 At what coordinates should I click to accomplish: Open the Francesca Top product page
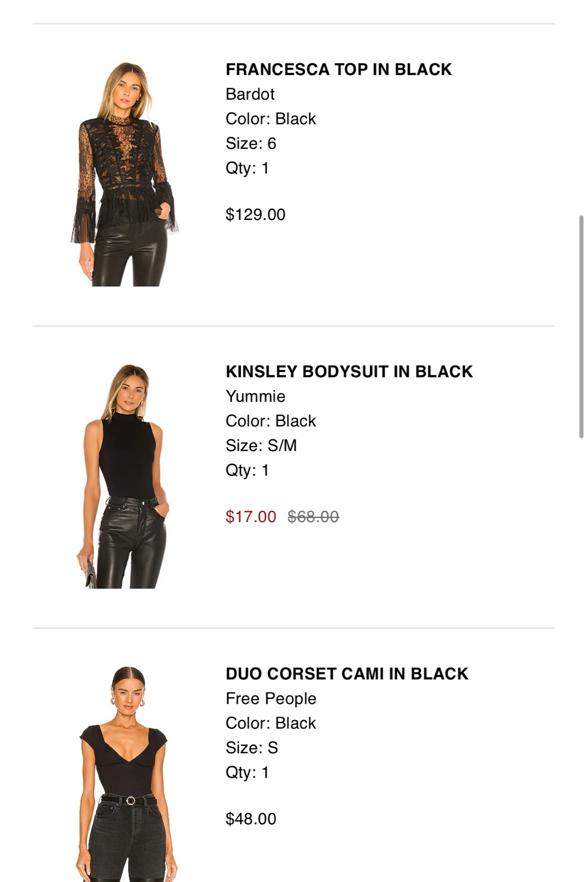point(338,69)
